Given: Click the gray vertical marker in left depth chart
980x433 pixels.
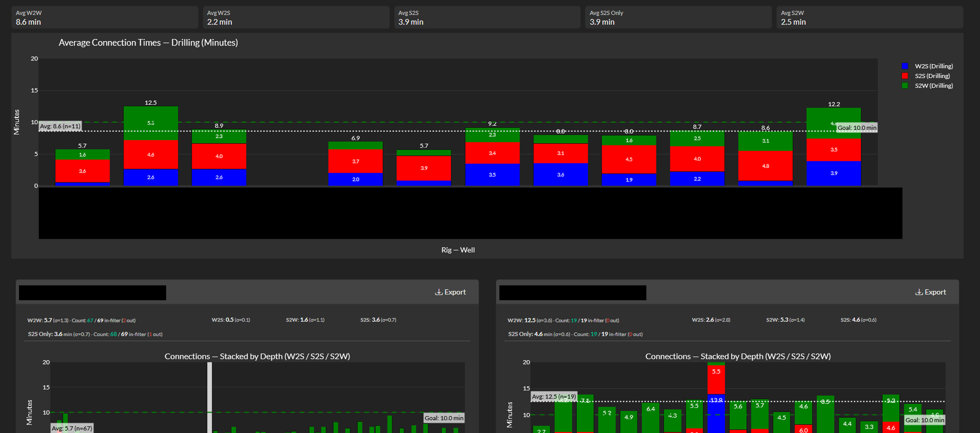Looking at the screenshot, I should (x=210, y=397).
